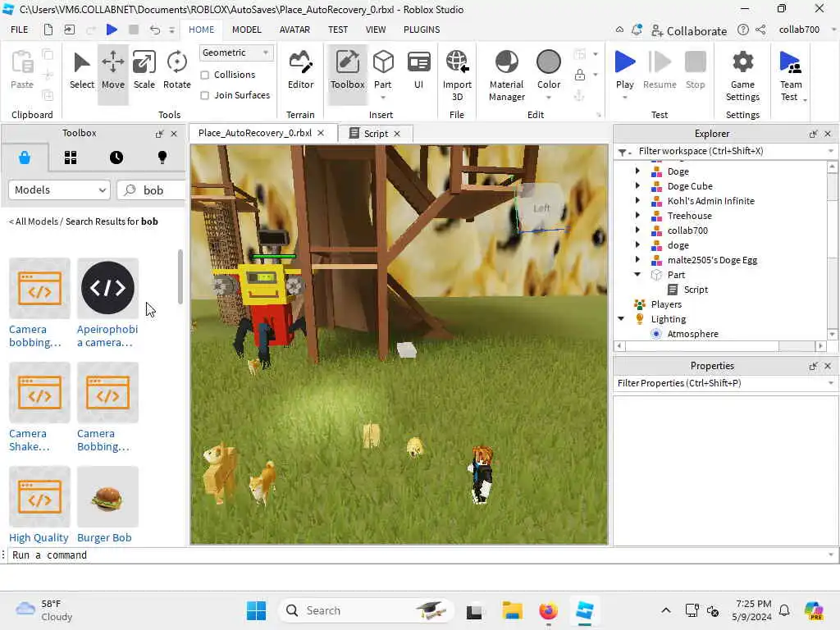Pick the Rotate tool

[x=177, y=71]
